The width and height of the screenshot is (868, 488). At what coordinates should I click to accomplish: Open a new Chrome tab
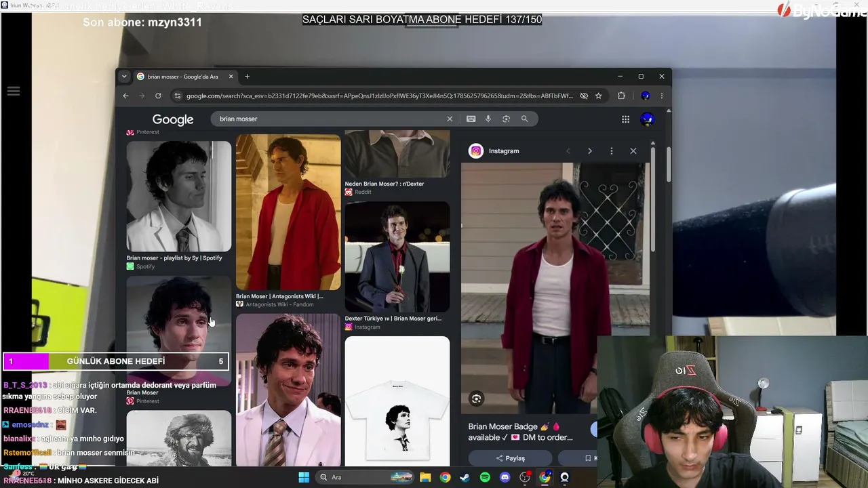pyautogui.click(x=247, y=77)
